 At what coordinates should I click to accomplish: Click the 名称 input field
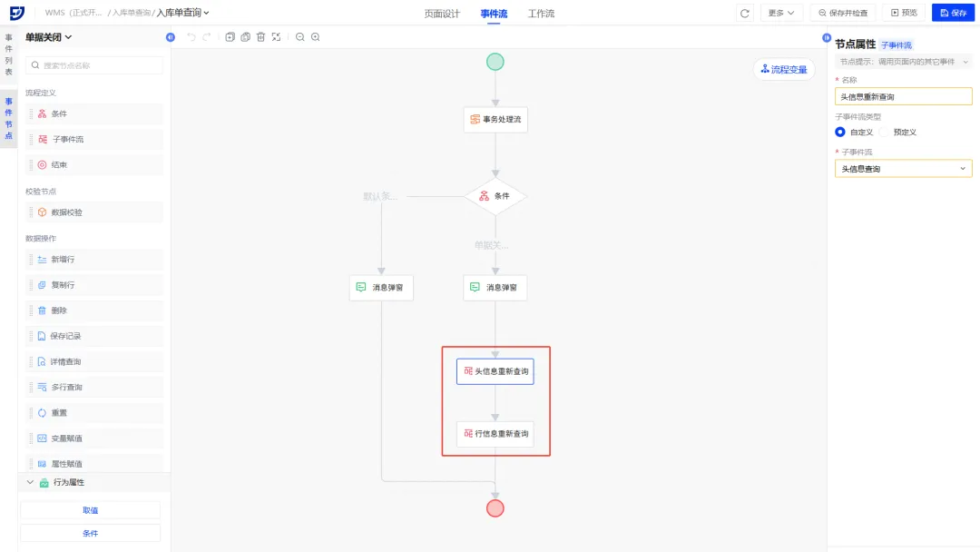(903, 97)
